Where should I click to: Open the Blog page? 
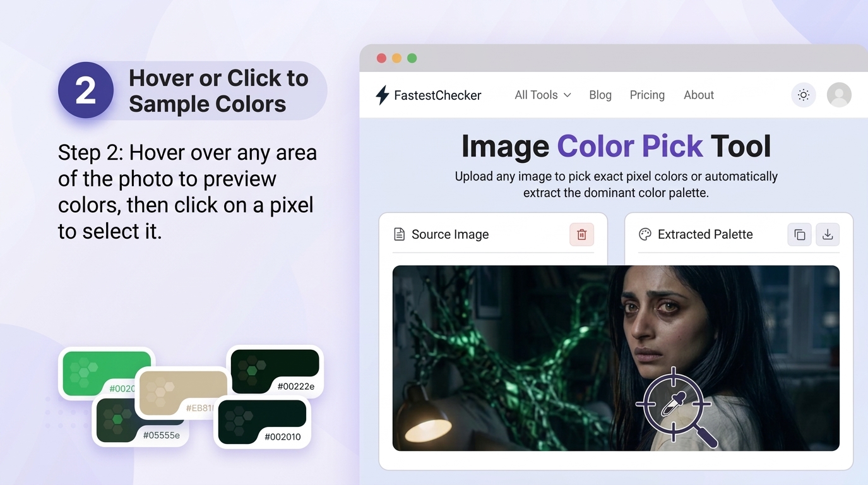600,95
